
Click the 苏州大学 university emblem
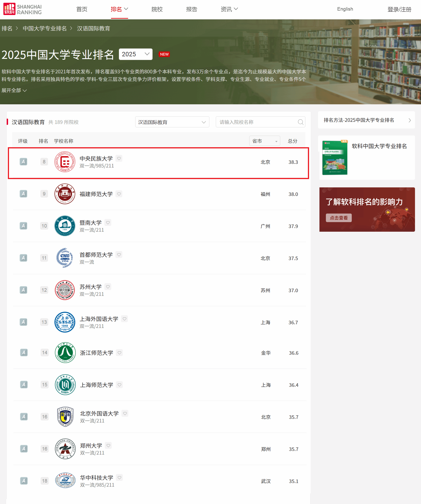pyautogui.click(x=65, y=290)
